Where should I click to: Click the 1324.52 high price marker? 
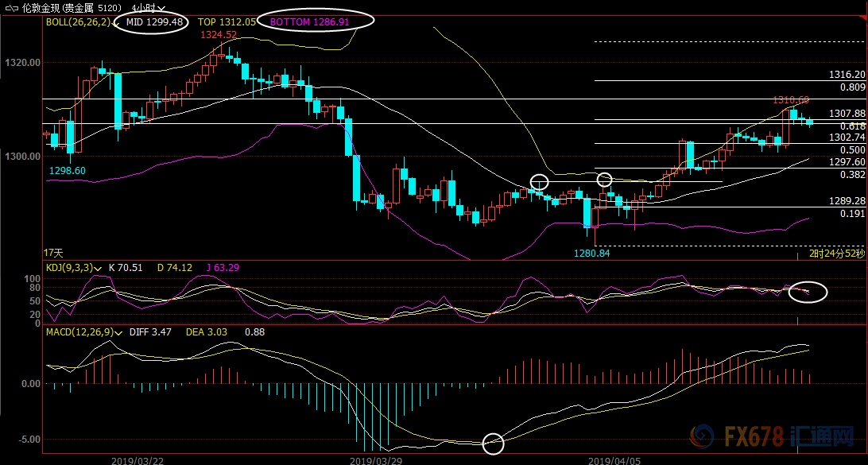point(219,35)
